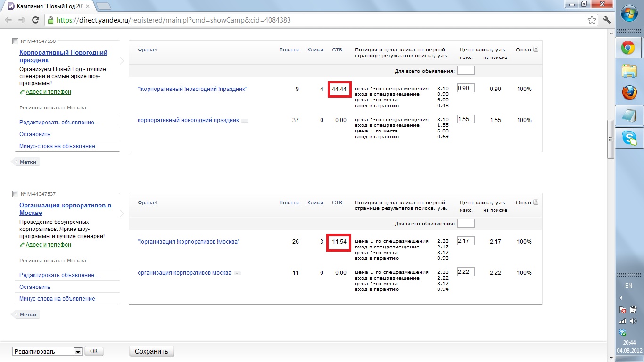The image size is (644, 362).
Task: Open the "Редактировать" action dropdown
Action: (47, 352)
